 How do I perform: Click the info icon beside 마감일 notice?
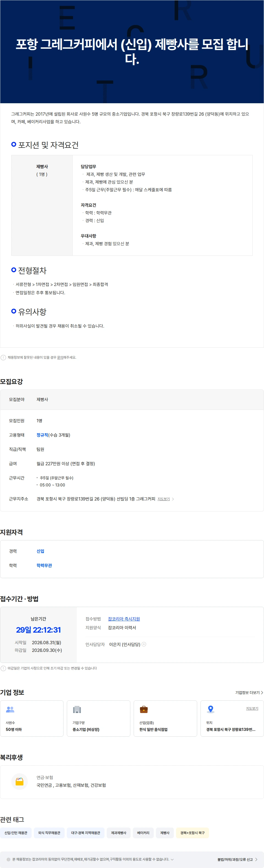(x=3, y=668)
